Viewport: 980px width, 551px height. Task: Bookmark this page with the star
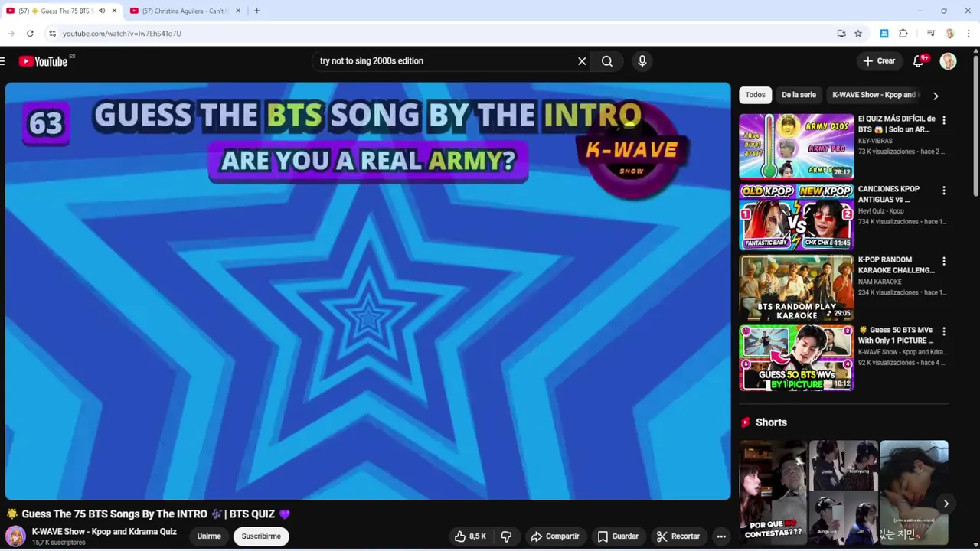coord(858,34)
